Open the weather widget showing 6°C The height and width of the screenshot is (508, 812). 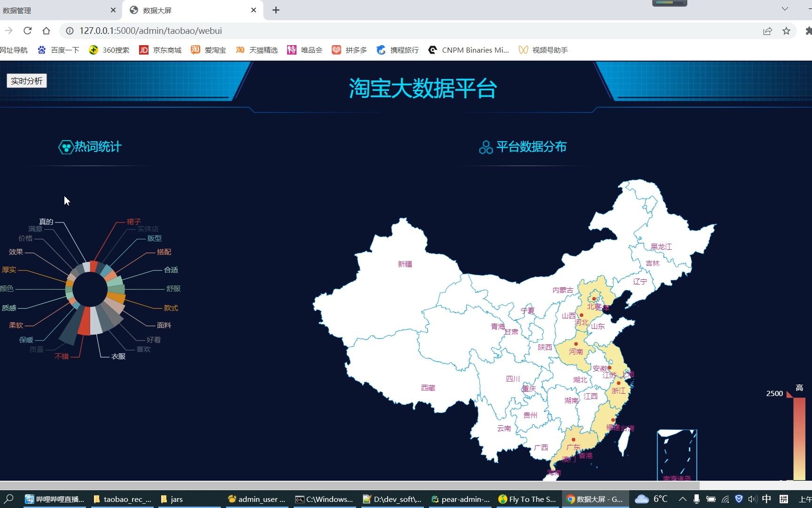[x=651, y=499]
